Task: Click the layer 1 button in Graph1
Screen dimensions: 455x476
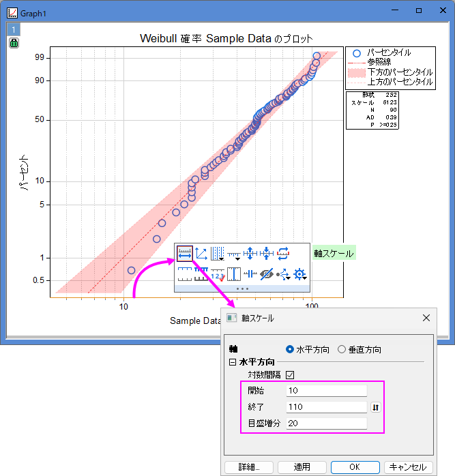Action: click(x=14, y=30)
